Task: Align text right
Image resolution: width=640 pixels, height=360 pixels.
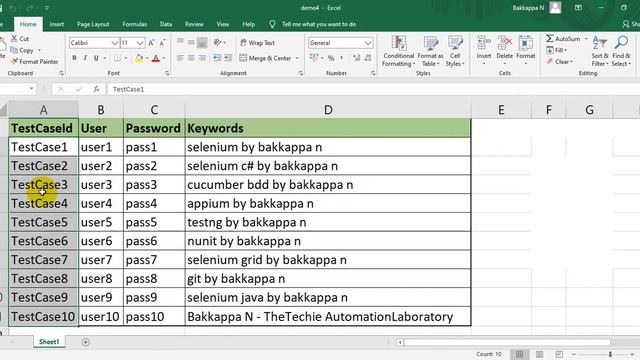Action: pyautogui.click(x=202, y=58)
